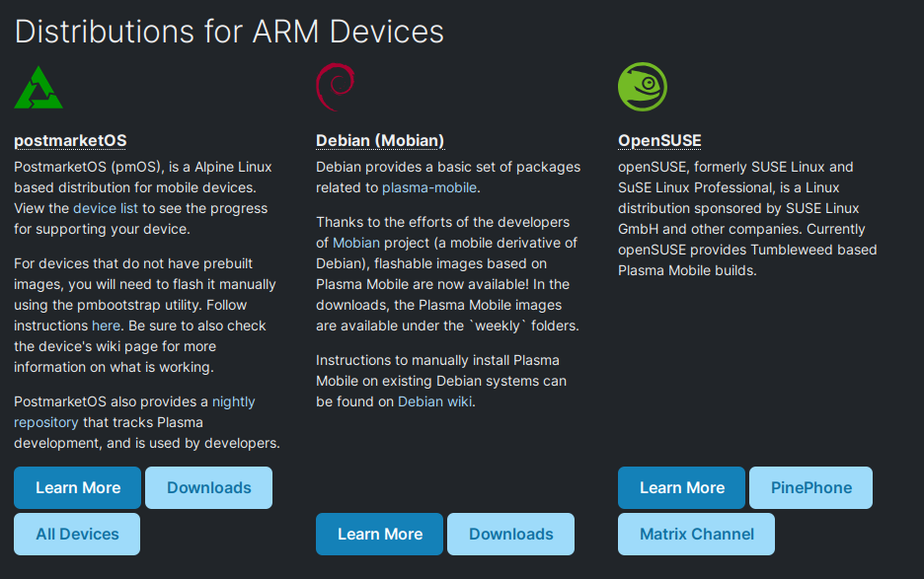Click the openSUSE chameleon logo

click(x=643, y=87)
